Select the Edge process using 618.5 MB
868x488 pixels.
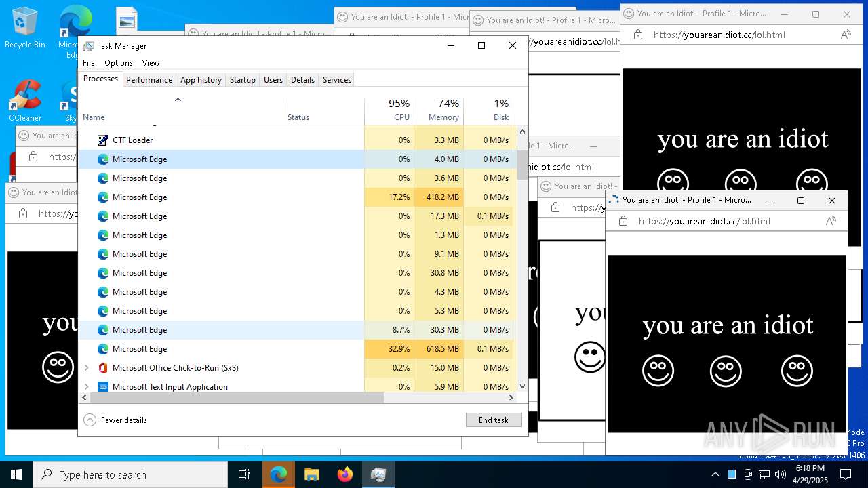[x=296, y=349]
